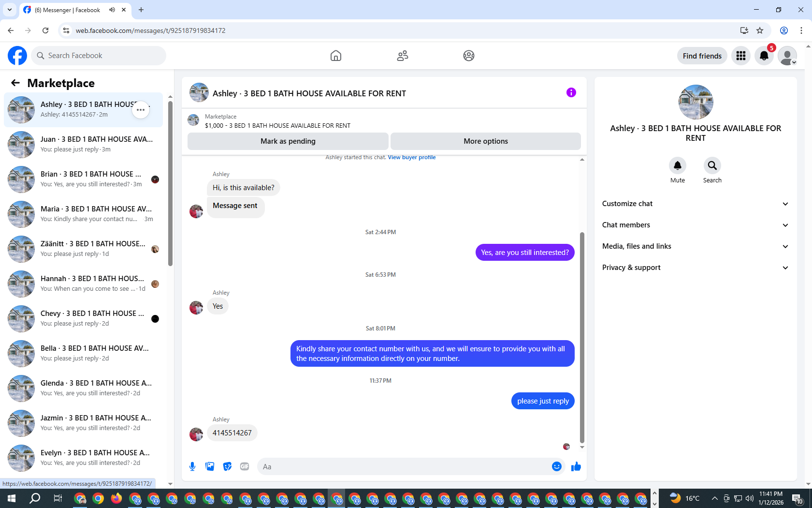Click the Facebook logo icon
The height and width of the screenshot is (508, 812).
tap(17, 56)
